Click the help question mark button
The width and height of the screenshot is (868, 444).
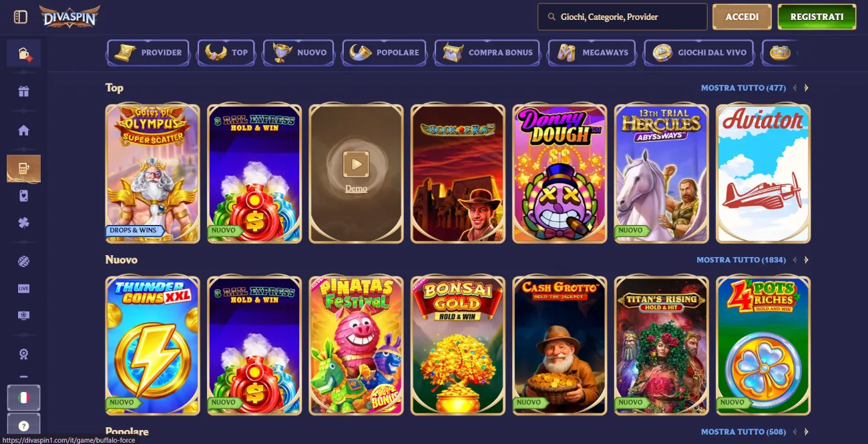pos(24,425)
